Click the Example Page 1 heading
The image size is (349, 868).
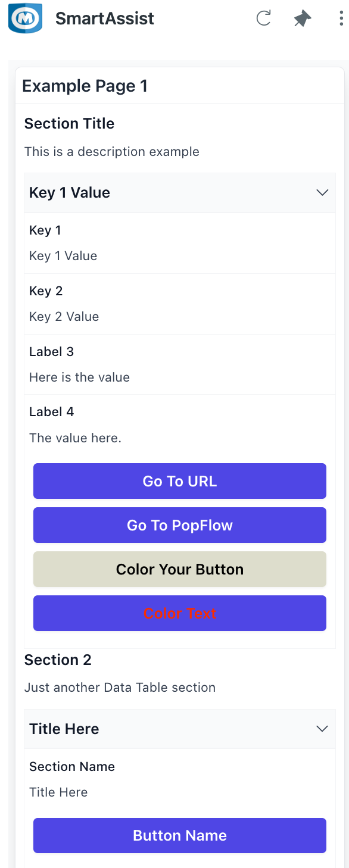click(x=85, y=86)
